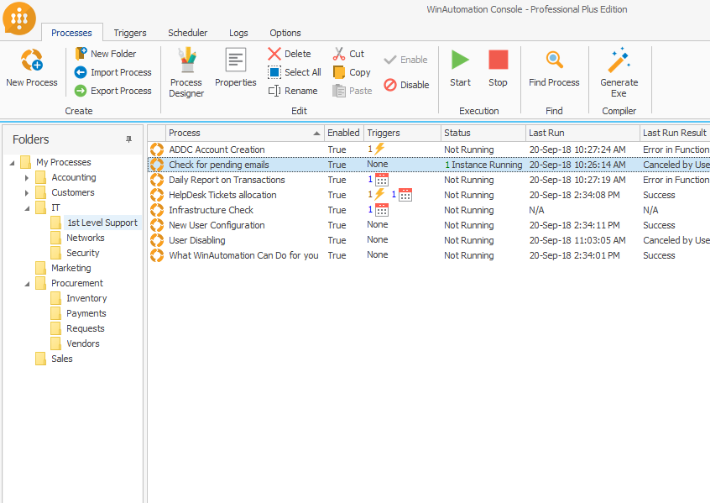Select the Vendors folder
Image resolution: width=710 pixels, height=503 pixels.
pos(82,344)
